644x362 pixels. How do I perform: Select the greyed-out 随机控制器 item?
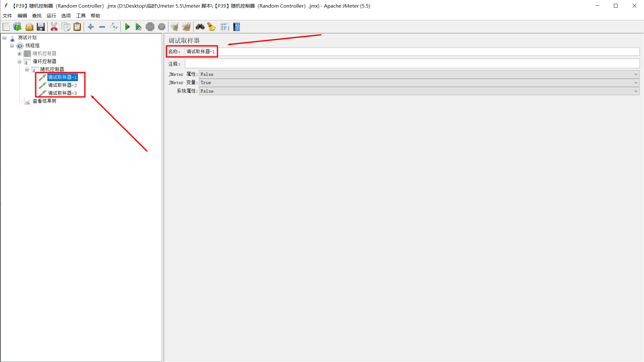[45, 54]
